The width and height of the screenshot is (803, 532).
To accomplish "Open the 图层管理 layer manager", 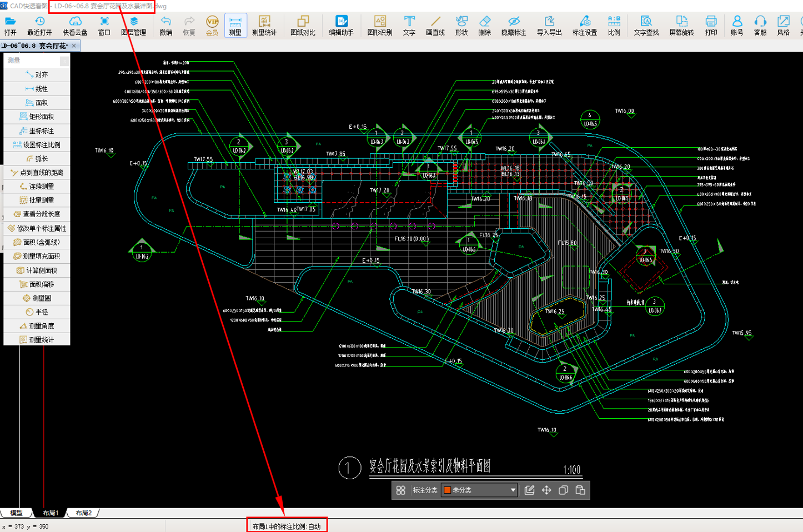I will pyautogui.click(x=133, y=26).
